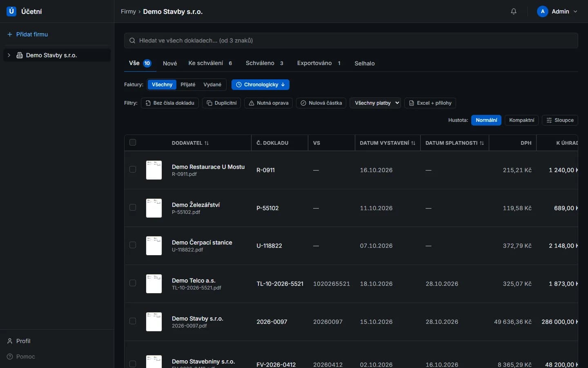Switch to the Ke schválení tab
This screenshot has width=588, height=368.
(x=210, y=63)
